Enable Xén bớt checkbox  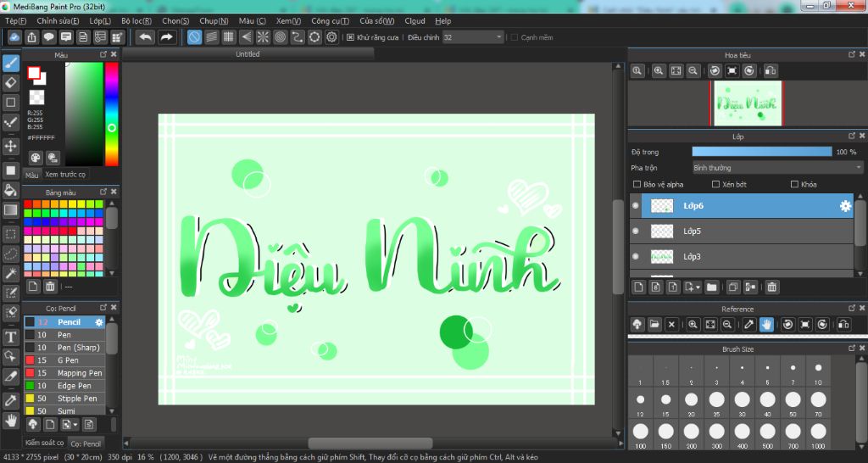pos(715,184)
